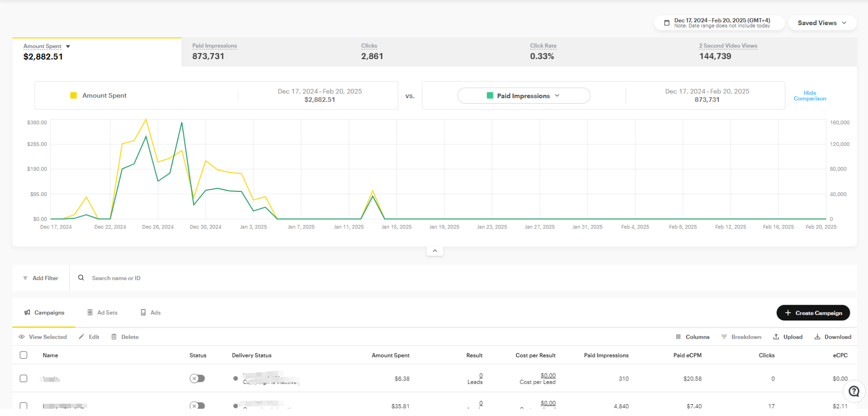Tick the checkbox for the $6.38 campaign
This screenshot has height=416, width=868.
[x=24, y=378]
